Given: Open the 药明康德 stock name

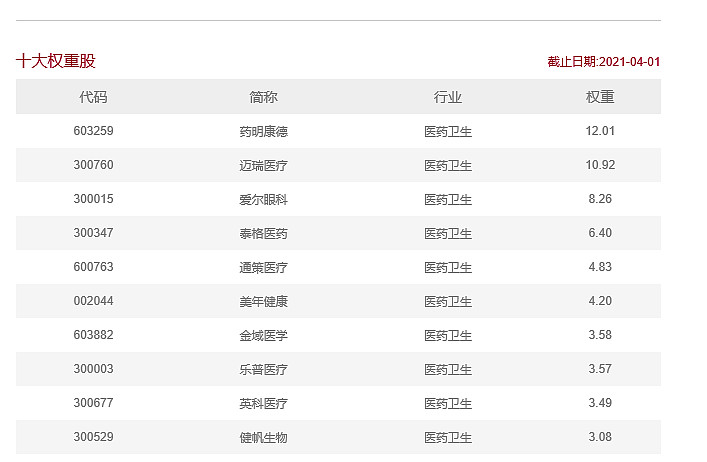Looking at the screenshot, I should [263, 131].
